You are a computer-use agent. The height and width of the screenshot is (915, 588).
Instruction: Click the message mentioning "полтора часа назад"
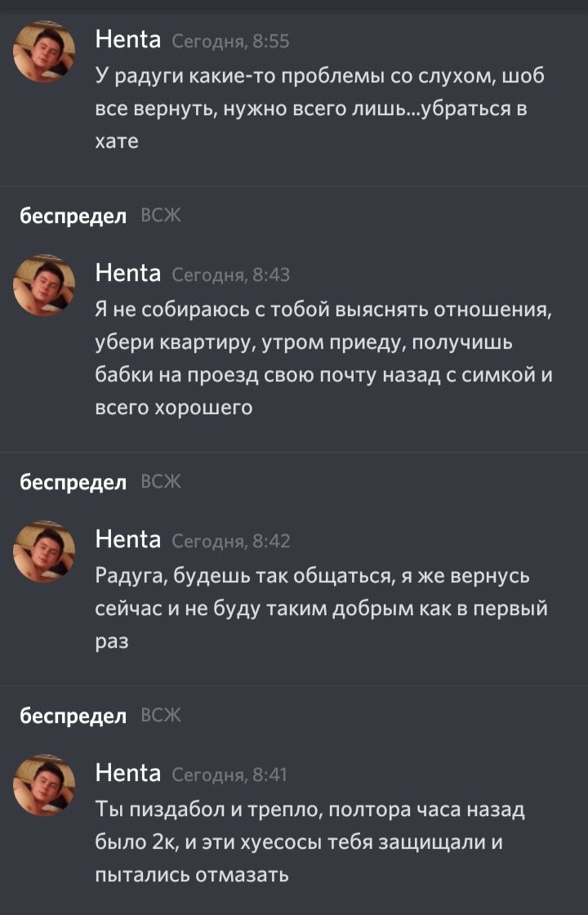coord(310,842)
